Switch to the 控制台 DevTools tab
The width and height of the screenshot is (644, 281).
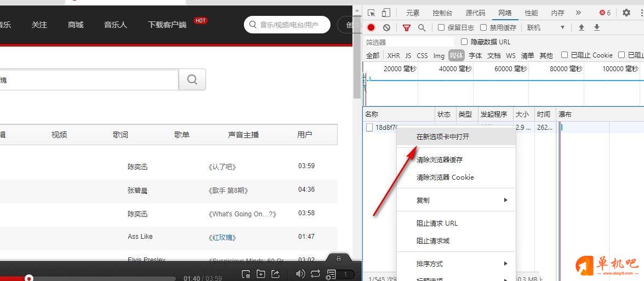tap(442, 13)
